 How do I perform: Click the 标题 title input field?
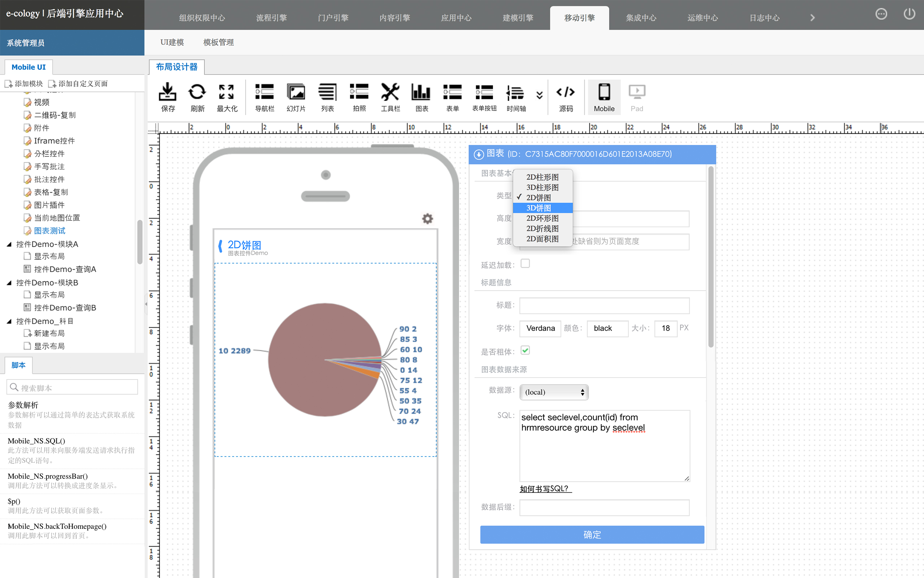point(605,306)
